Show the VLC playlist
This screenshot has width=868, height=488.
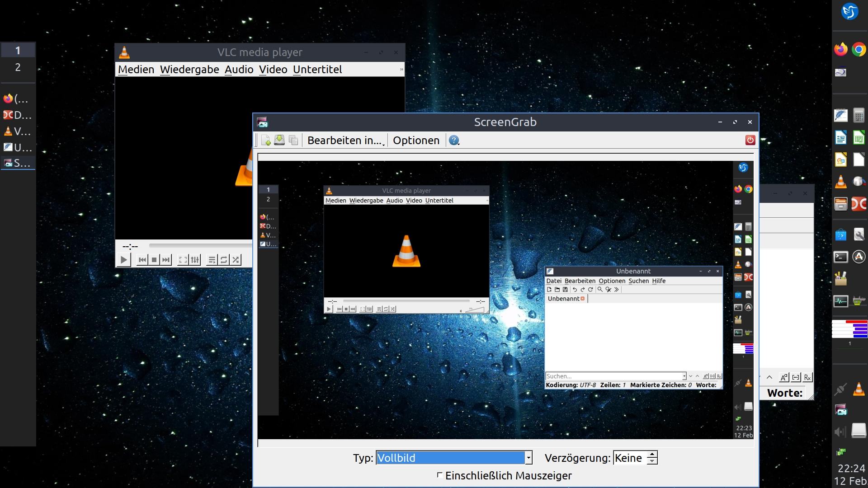(x=212, y=260)
